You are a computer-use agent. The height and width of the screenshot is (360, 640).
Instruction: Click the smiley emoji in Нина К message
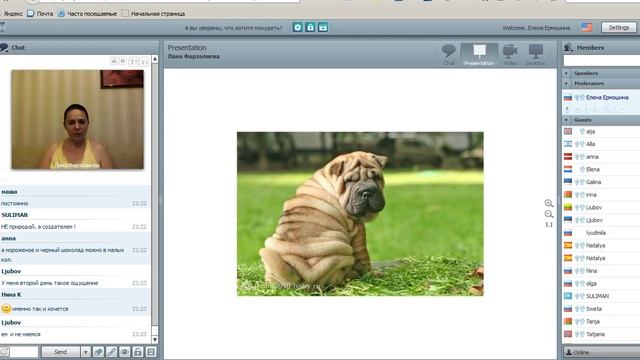click(6, 309)
